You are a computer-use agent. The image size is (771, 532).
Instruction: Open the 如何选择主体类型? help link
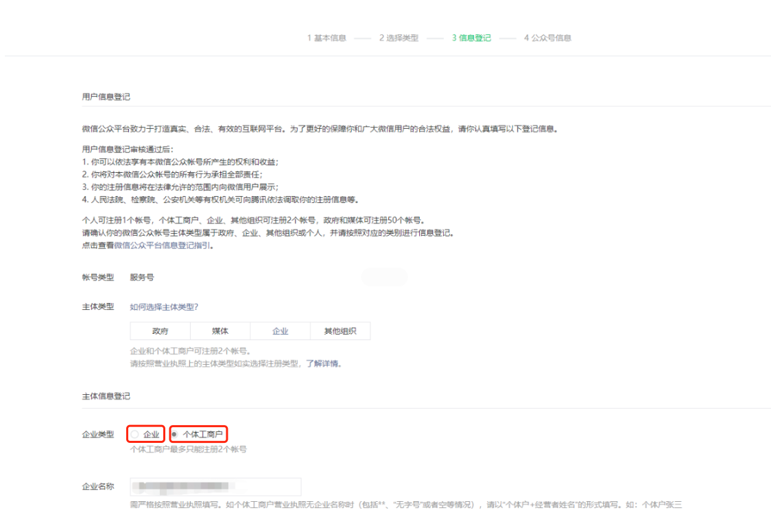click(163, 307)
